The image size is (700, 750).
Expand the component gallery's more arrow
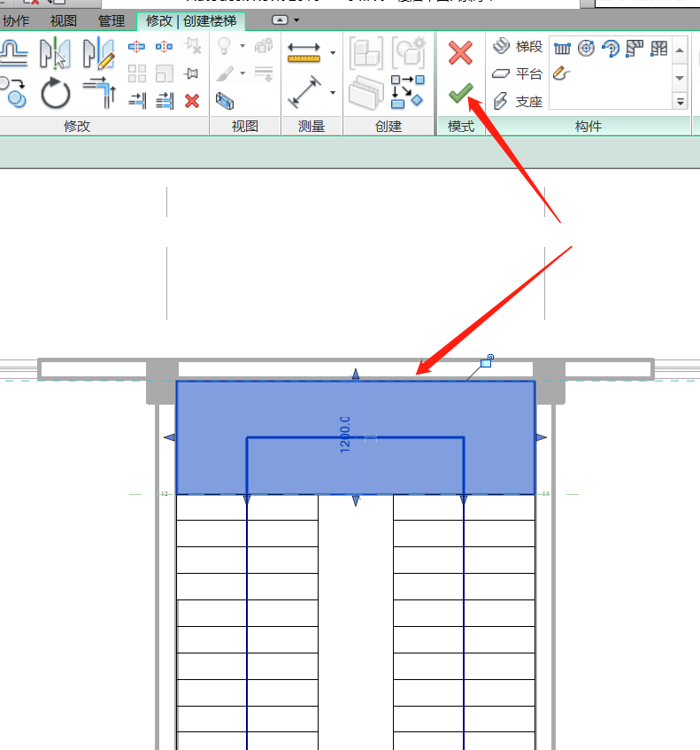[x=681, y=102]
